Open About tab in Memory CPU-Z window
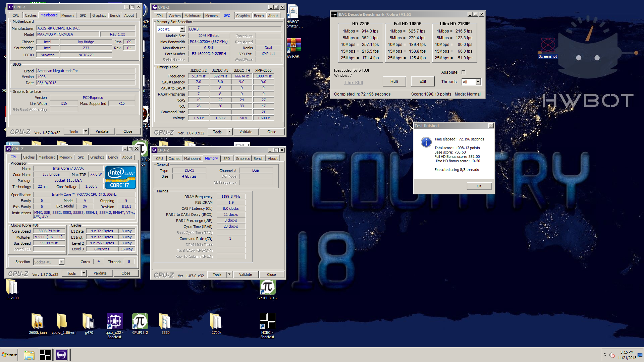644x362 pixels. [x=272, y=159]
